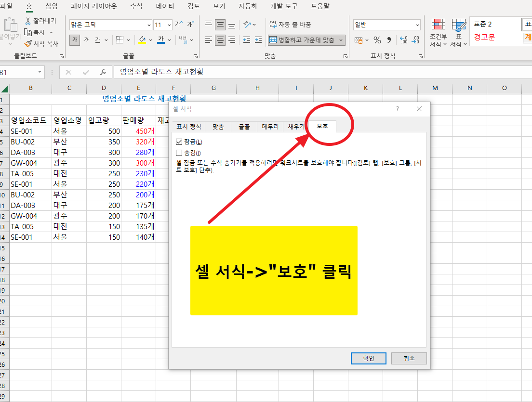This screenshot has height=402, width=532.
Task: Click the 취소 button
Action: click(409, 358)
